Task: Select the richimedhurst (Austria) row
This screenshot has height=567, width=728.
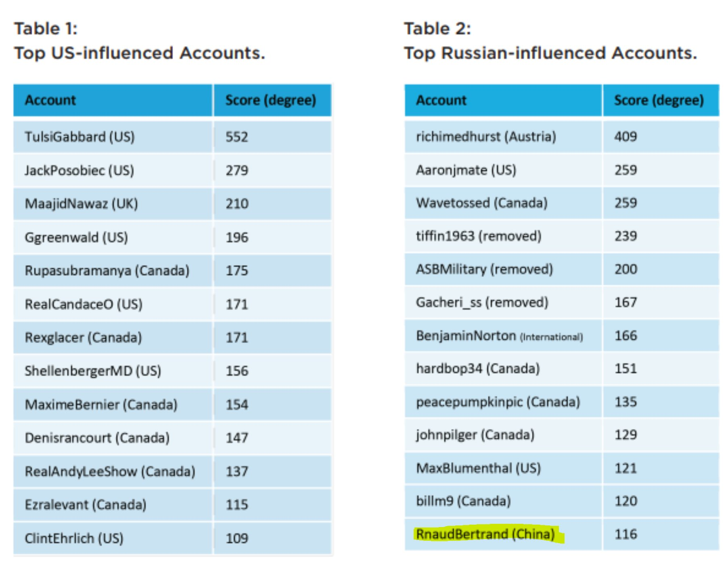Action: point(486,137)
